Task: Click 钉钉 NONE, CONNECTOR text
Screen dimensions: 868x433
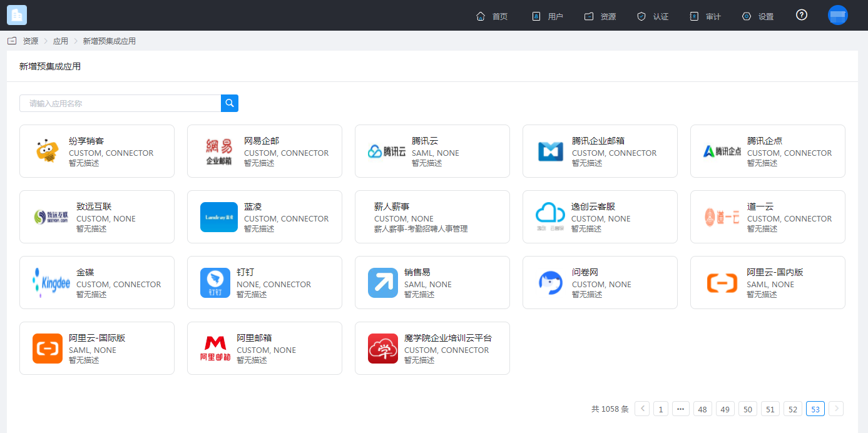Action: tap(273, 284)
